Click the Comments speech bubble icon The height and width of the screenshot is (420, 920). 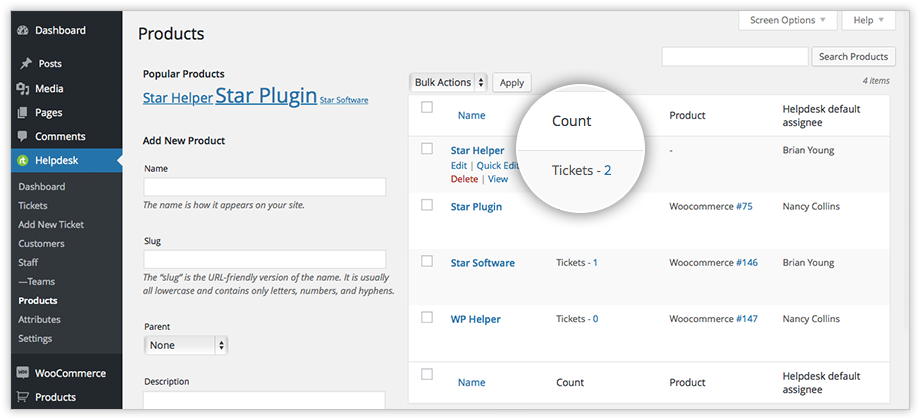pos(23,137)
